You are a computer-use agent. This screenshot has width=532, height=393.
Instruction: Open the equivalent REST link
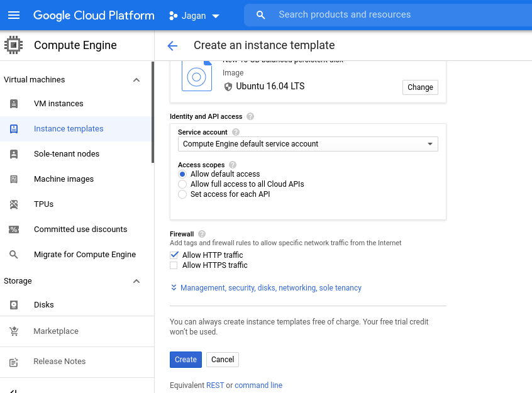click(215, 385)
